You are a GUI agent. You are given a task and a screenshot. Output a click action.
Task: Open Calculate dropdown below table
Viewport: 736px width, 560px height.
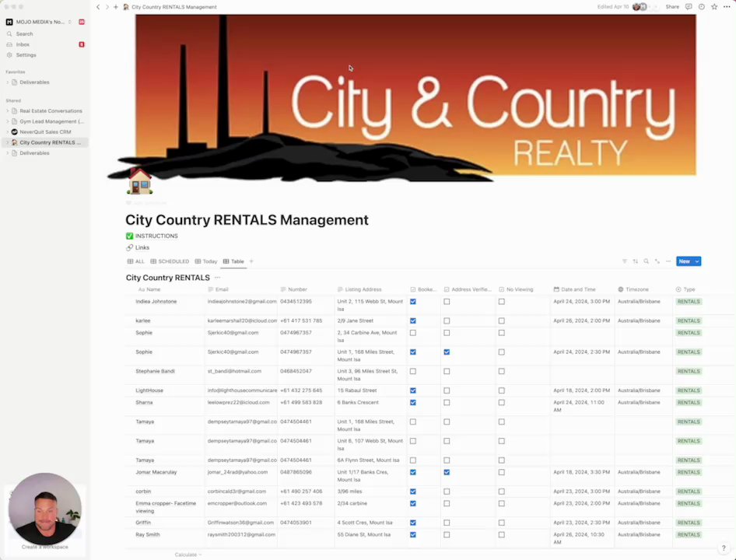tap(188, 555)
